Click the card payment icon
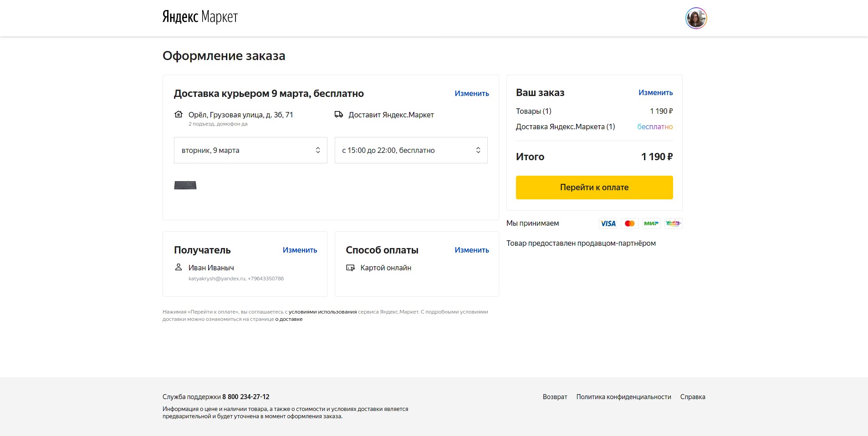 tap(350, 268)
